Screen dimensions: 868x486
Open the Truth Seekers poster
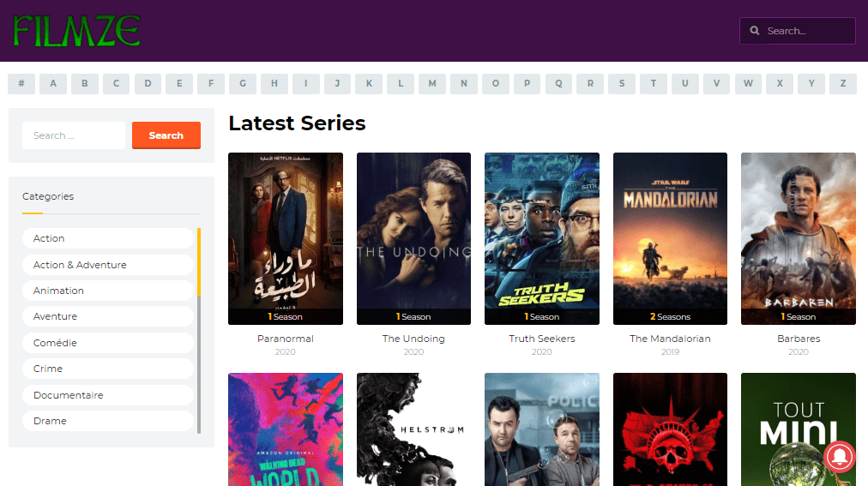coord(542,238)
